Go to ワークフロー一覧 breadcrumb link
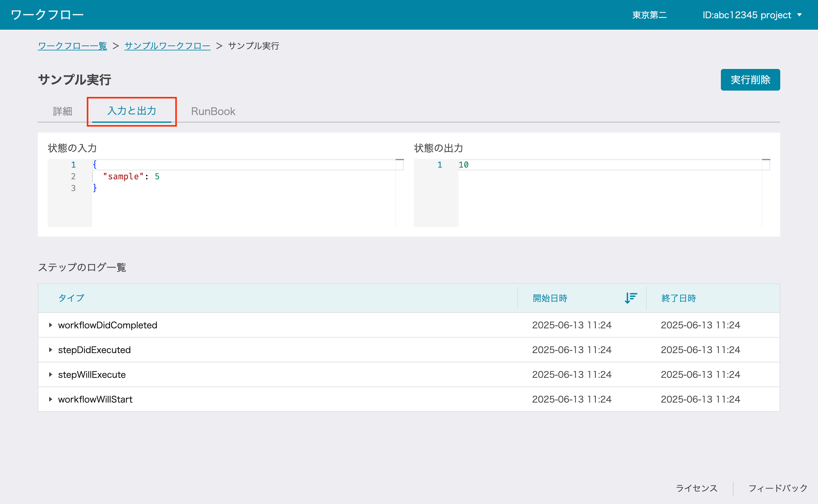The width and height of the screenshot is (818, 504). tap(72, 46)
